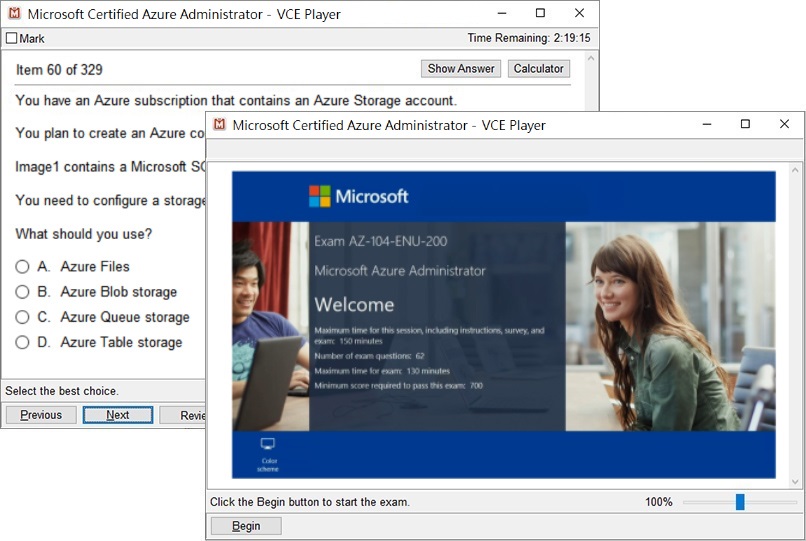
Task: Advance with the Next button
Action: coord(118,415)
